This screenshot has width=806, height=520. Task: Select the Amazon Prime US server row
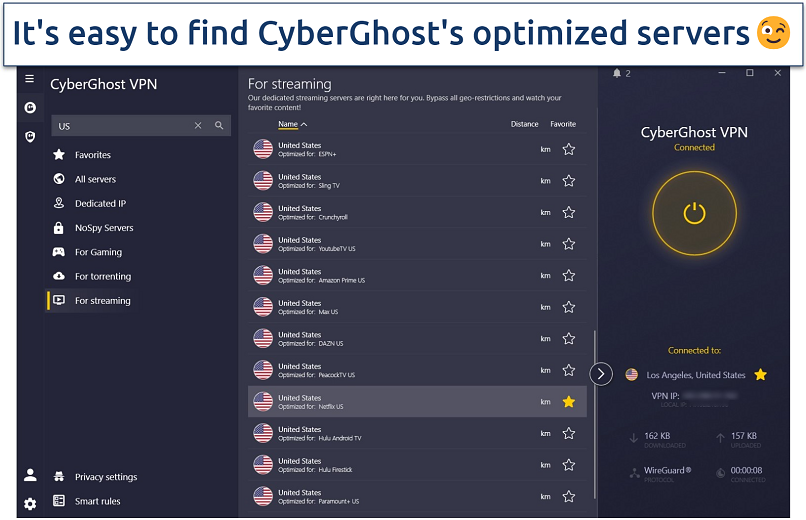point(417,276)
